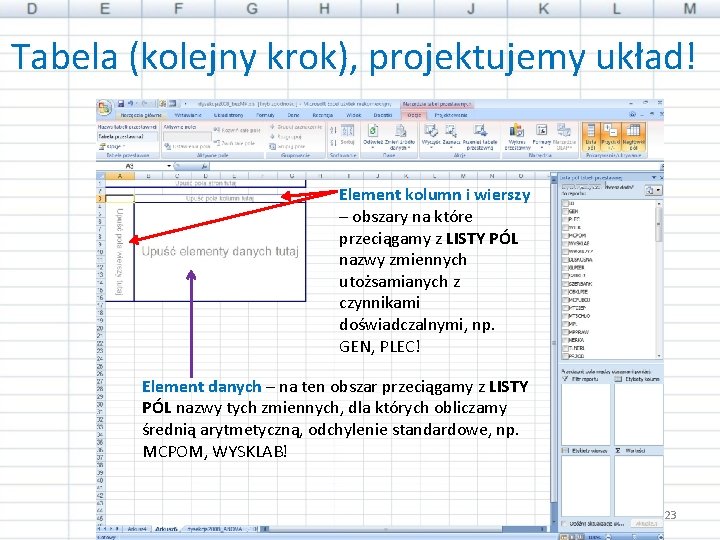The image size is (720, 540).
Task: Click the Wartości drop area
Action: (x=639, y=485)
